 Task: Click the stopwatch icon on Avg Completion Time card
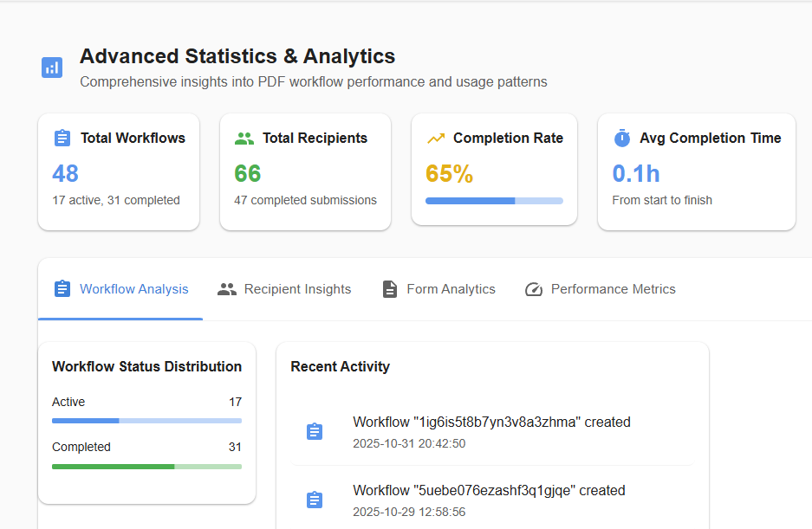621,137
